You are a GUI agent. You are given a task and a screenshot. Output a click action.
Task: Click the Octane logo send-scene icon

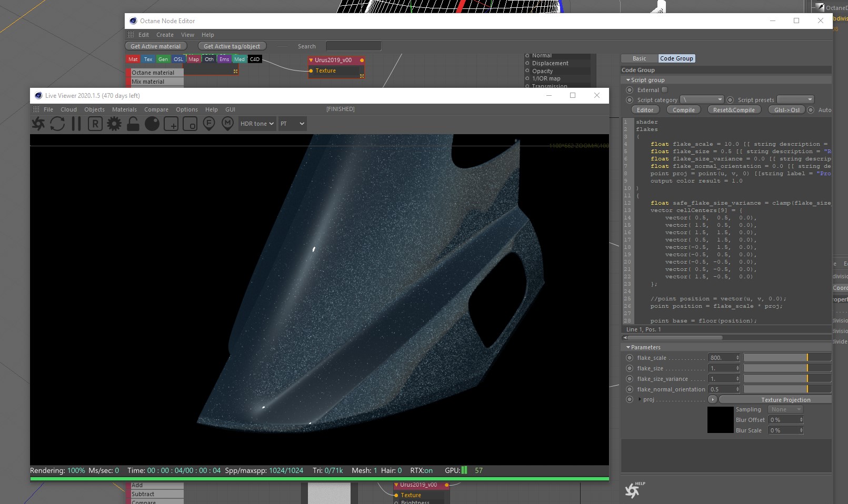pos(38,124)
